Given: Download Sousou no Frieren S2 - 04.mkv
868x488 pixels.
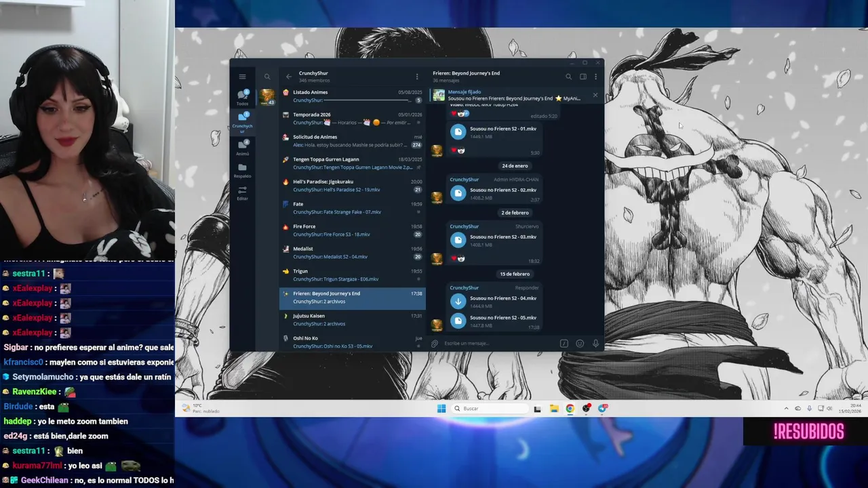Looking at the screenshot, I should 458,302.
